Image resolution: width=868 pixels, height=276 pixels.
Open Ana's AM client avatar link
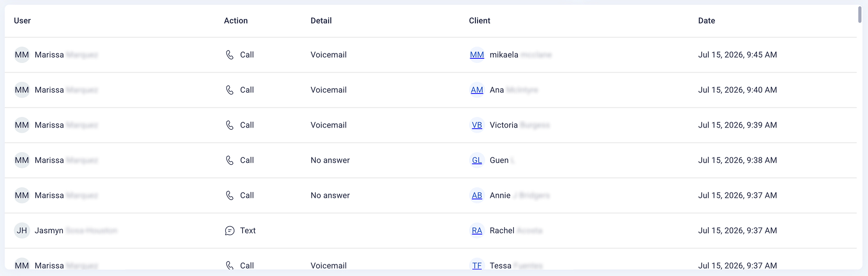point(477,90)
